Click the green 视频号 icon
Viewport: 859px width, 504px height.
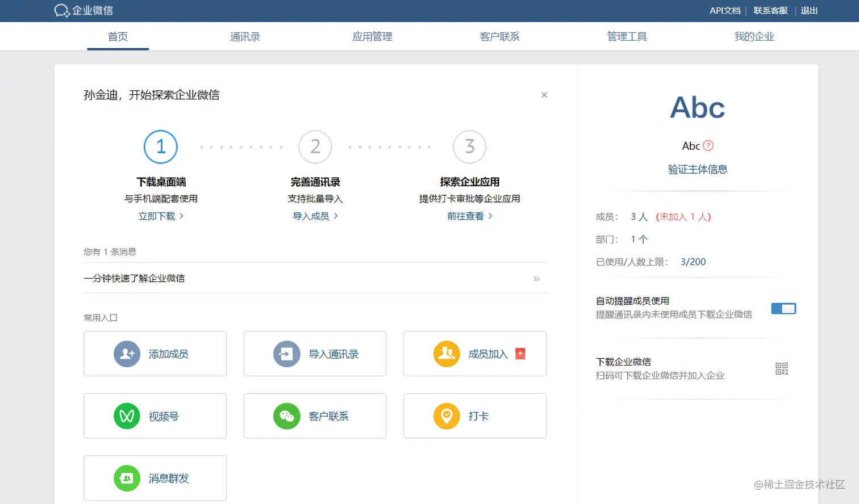click(127, 416)
